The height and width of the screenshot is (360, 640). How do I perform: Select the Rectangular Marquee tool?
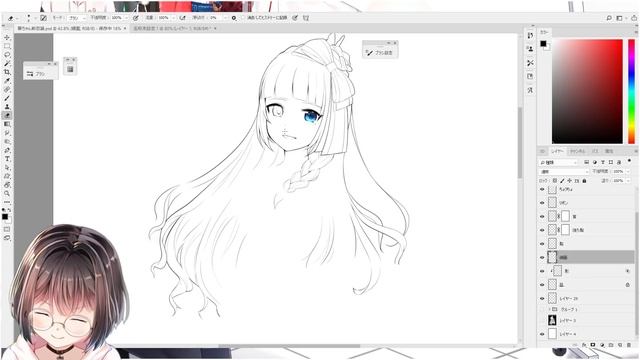[7, 46]
